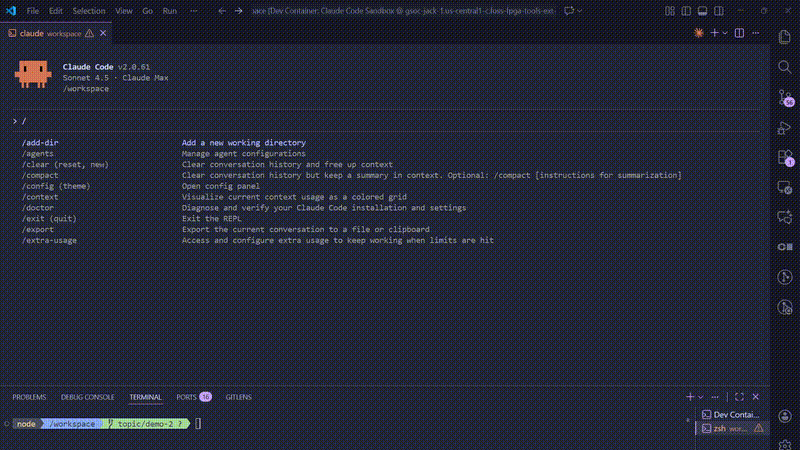
Task: Open the GitLens Inspect view with magnifier
Action: click(785, 307)
